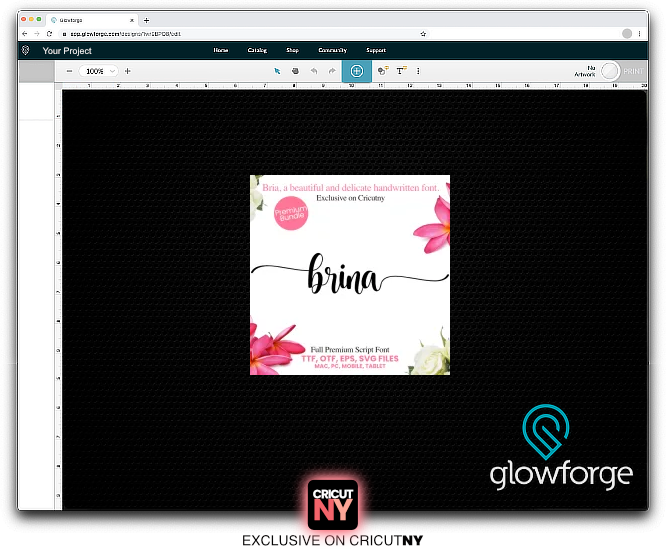Open the toolbar more options menu
The width and height of the screenshot is (666, 552).
pos(418,71)
